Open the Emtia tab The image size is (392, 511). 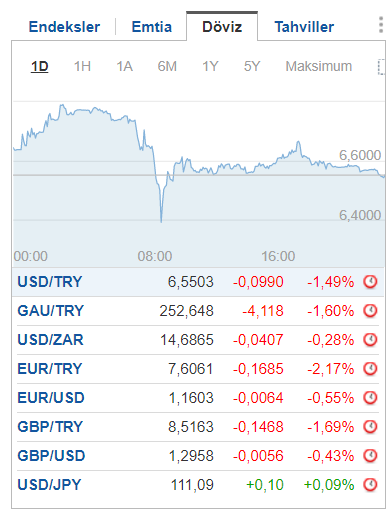(152, 27)
